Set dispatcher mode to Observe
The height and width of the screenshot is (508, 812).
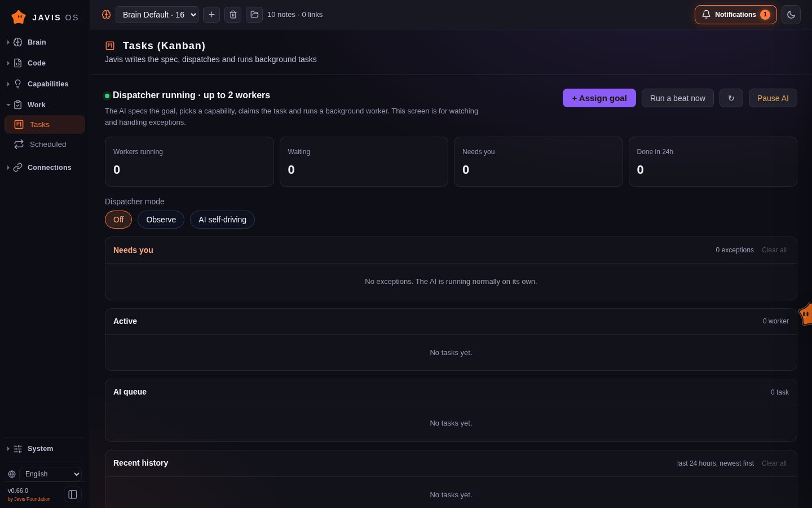tap(161, 220)
